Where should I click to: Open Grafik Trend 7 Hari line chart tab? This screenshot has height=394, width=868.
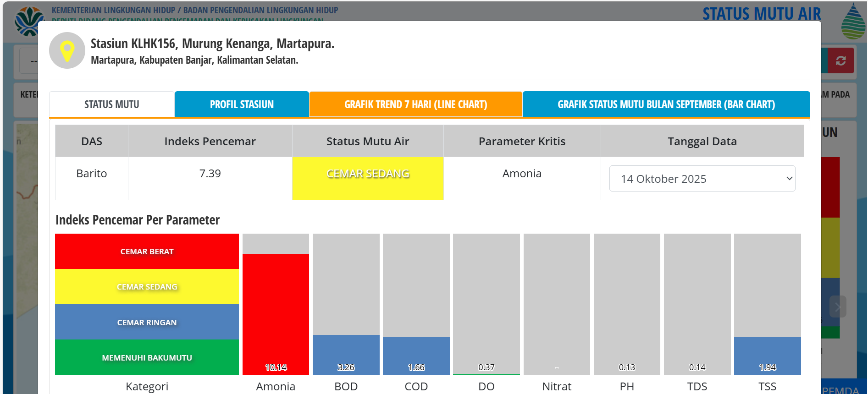click(415, 104)
